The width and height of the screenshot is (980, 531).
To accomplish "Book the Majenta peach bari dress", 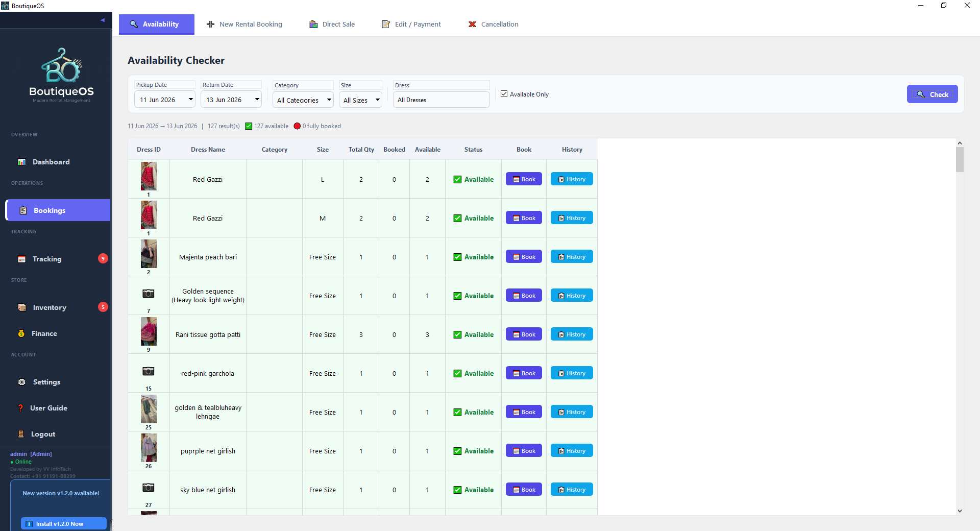I will 524,257.
